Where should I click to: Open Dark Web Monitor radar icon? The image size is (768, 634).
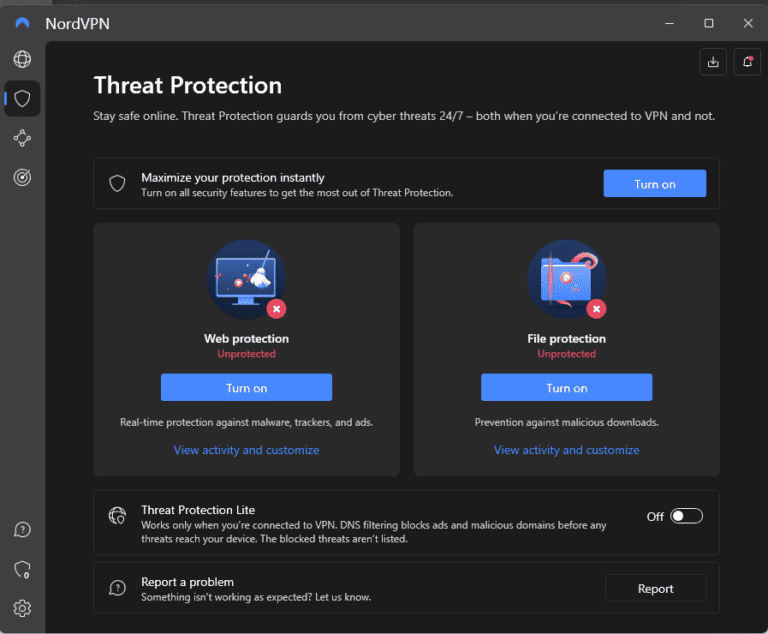pyautogui.click(x=22, y=177)
